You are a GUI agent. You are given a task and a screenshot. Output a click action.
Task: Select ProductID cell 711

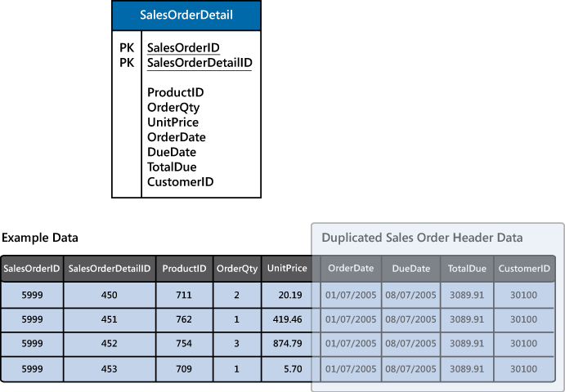point(184,295)
